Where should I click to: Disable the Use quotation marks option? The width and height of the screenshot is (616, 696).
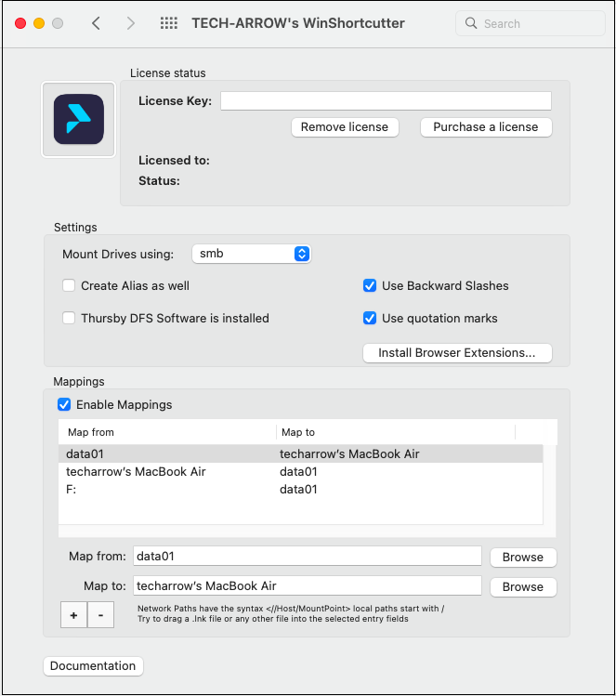(x=370, y=318)
